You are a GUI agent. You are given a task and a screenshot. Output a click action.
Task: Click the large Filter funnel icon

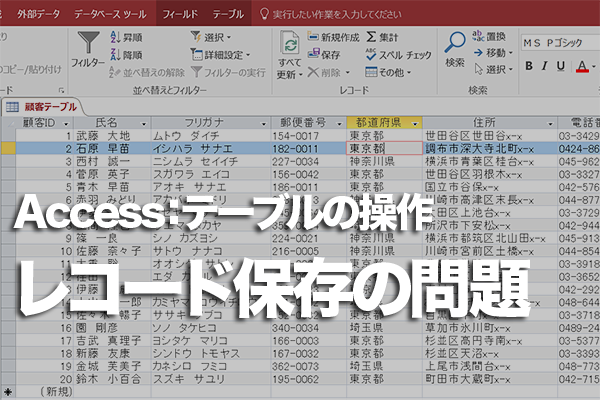click(88, 42)
